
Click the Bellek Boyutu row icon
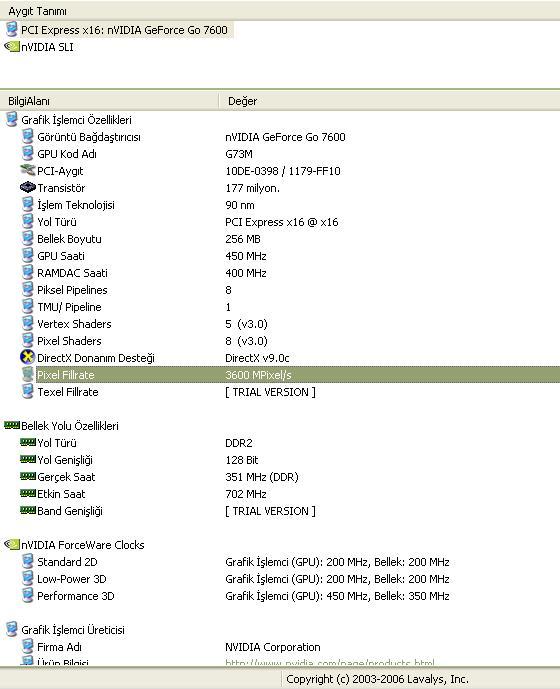(27, 239)
